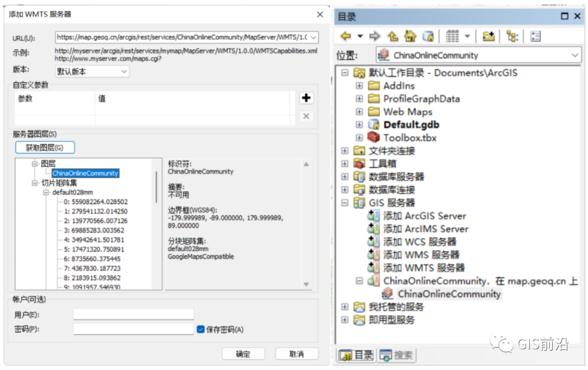
Task: Click the 密码 input field
Action: (x=133, y=329)
